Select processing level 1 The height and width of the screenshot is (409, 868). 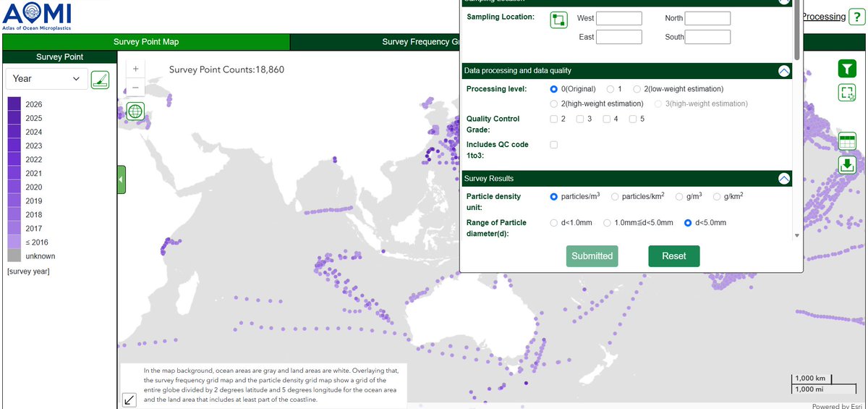point(611,89)
